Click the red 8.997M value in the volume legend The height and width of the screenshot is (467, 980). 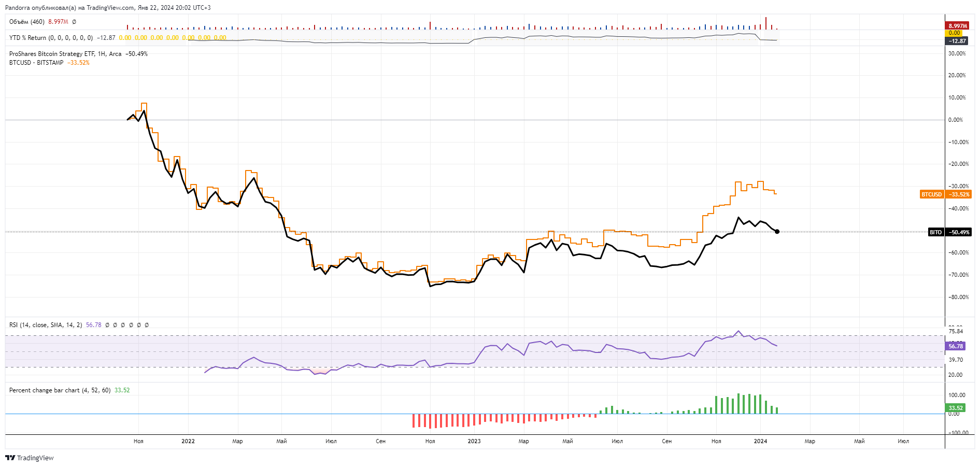[58, 22]
